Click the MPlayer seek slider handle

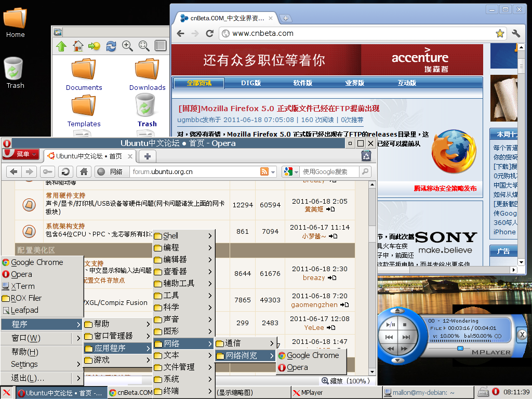[460, 348]
